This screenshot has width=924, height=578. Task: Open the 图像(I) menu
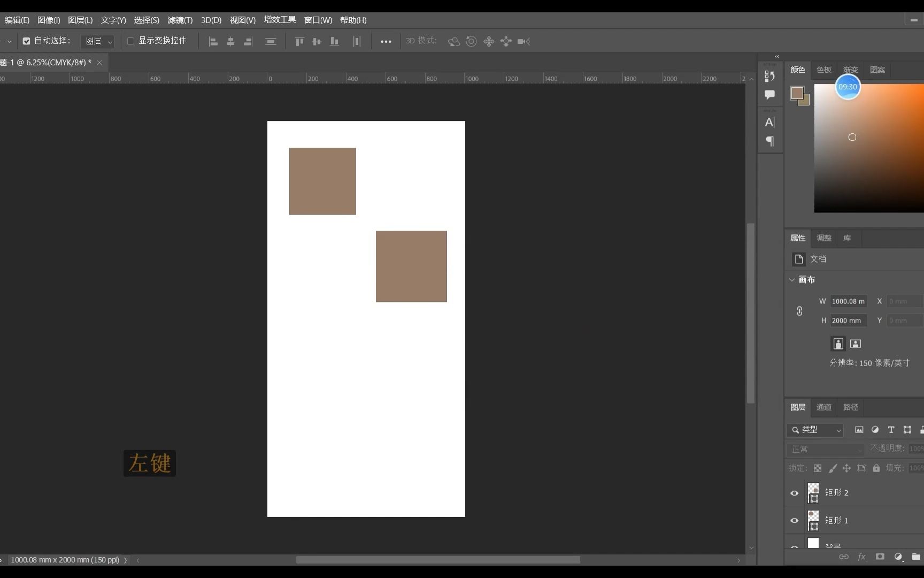click(x=49, y=20)
